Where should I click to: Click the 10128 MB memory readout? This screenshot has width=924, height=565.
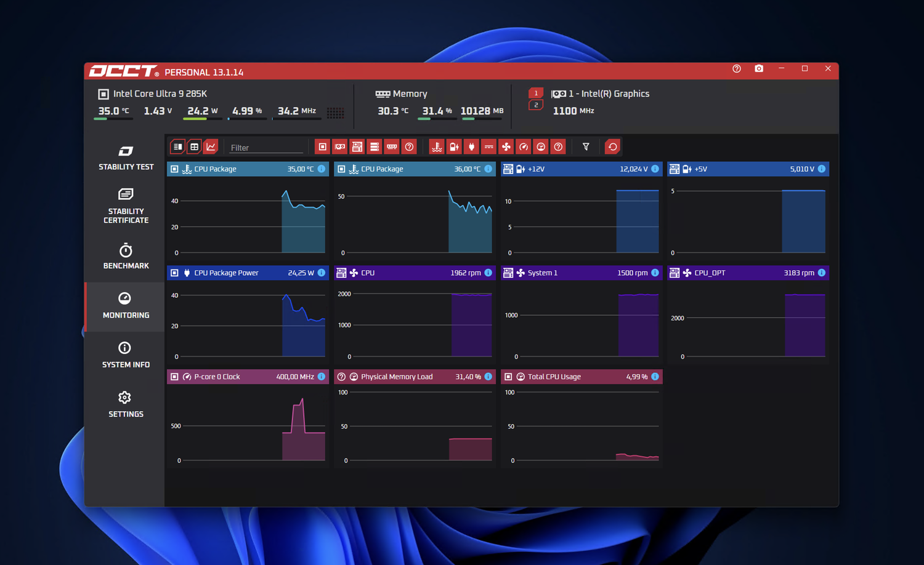pos(482,111)
